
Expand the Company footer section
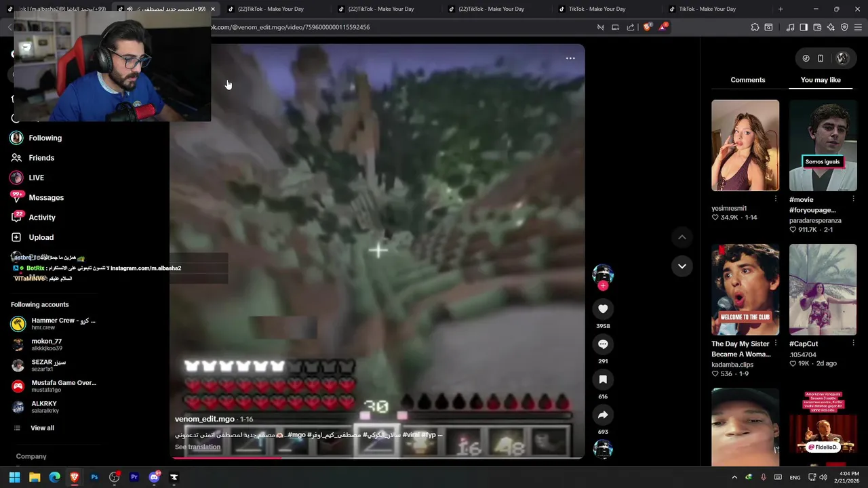click(31, 456)
